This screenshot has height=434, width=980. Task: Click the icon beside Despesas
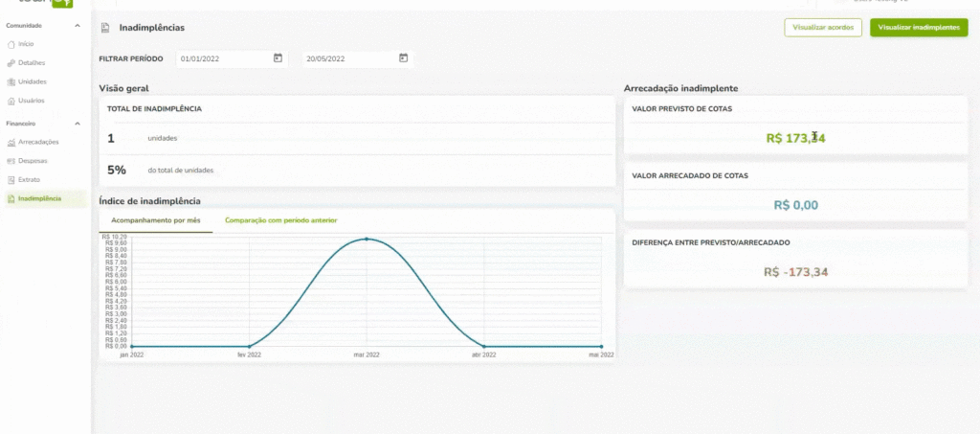point(11,161)
